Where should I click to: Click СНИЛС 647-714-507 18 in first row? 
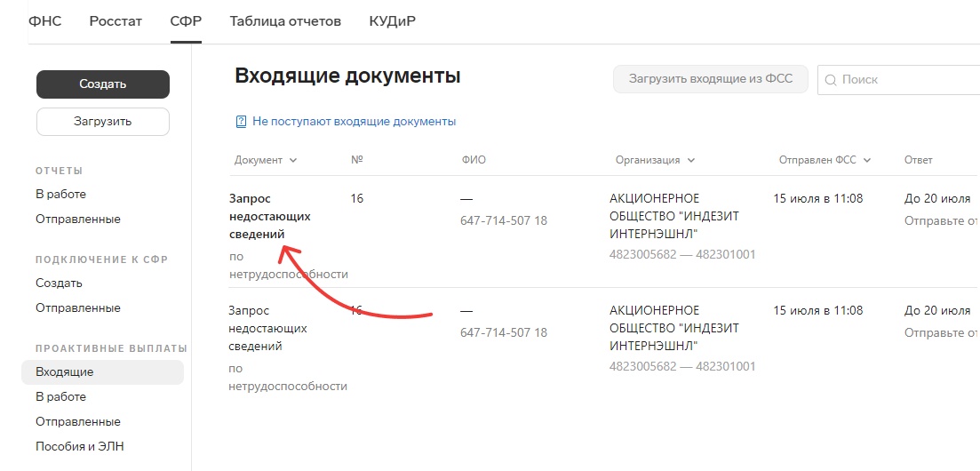pos(504,220)
